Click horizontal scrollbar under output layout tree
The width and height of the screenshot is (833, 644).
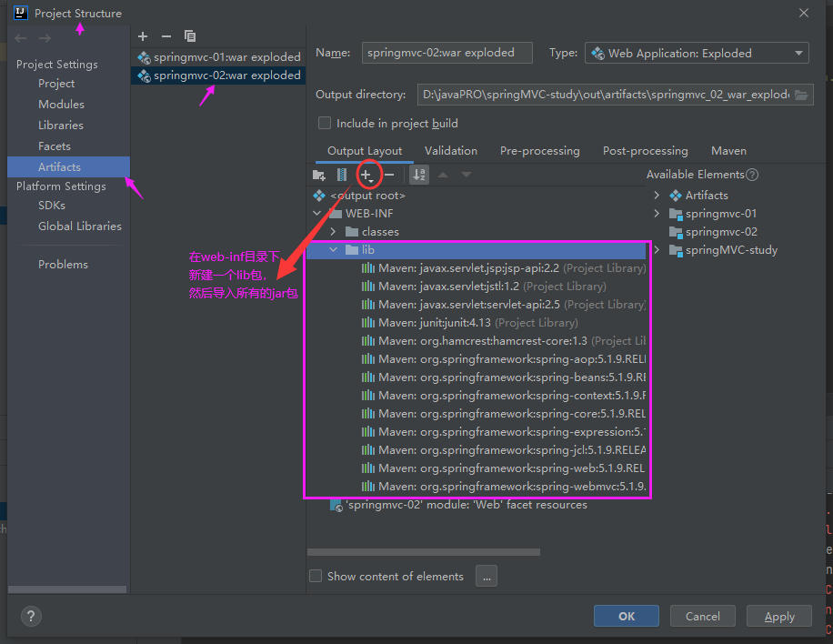click(x=424, y=552)
